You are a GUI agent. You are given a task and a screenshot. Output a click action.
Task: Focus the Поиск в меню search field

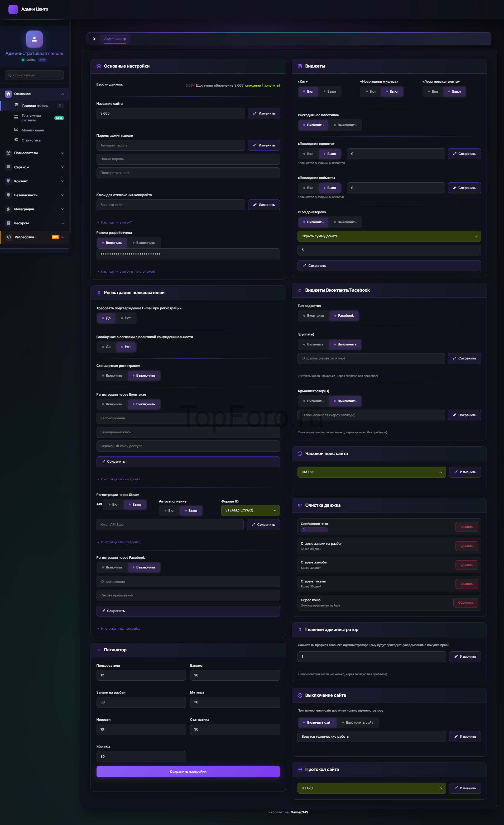(x=35, y=75)
